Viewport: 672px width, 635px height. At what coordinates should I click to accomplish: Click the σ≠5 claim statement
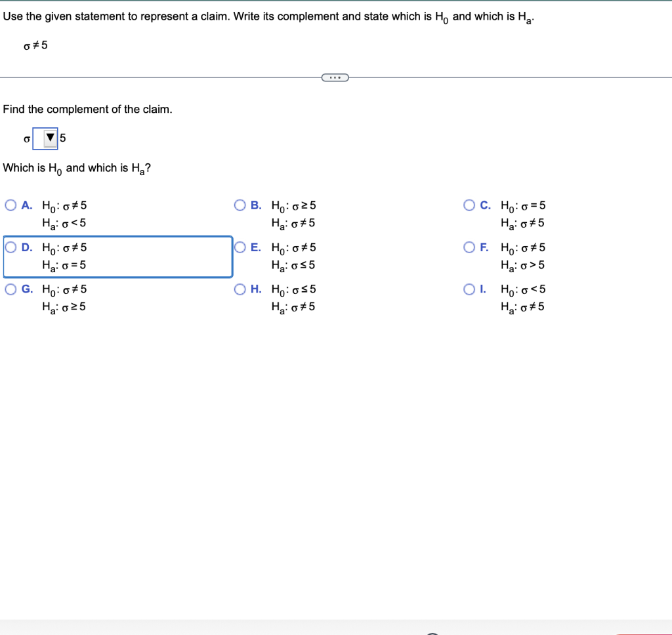33,46
